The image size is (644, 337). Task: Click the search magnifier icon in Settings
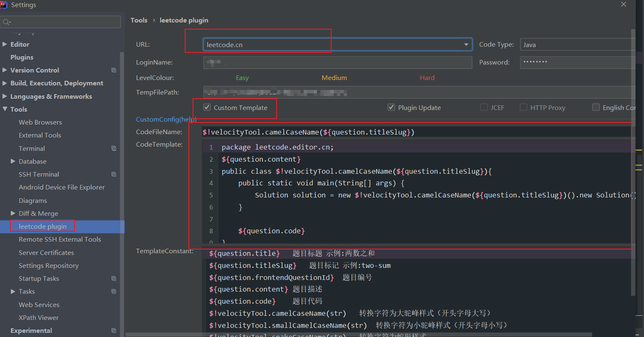point(6,22)
